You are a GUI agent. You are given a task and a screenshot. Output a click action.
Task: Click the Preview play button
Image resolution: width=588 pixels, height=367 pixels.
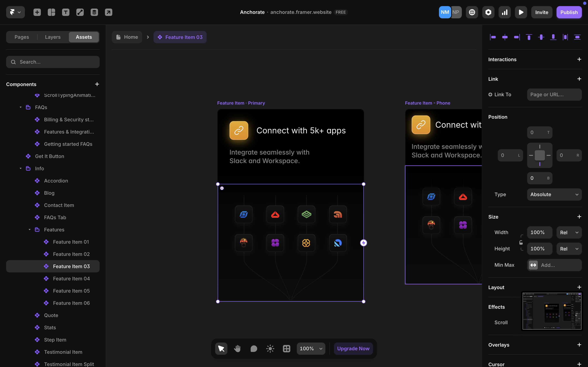click(x=521, y=12)
